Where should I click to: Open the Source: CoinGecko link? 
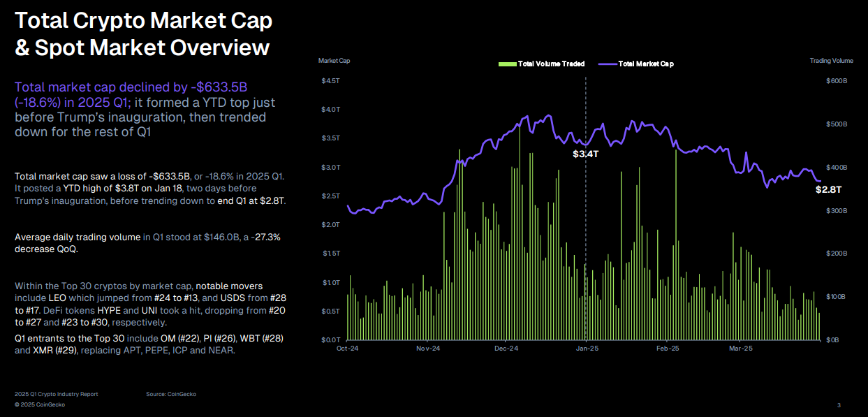(171, 394)
